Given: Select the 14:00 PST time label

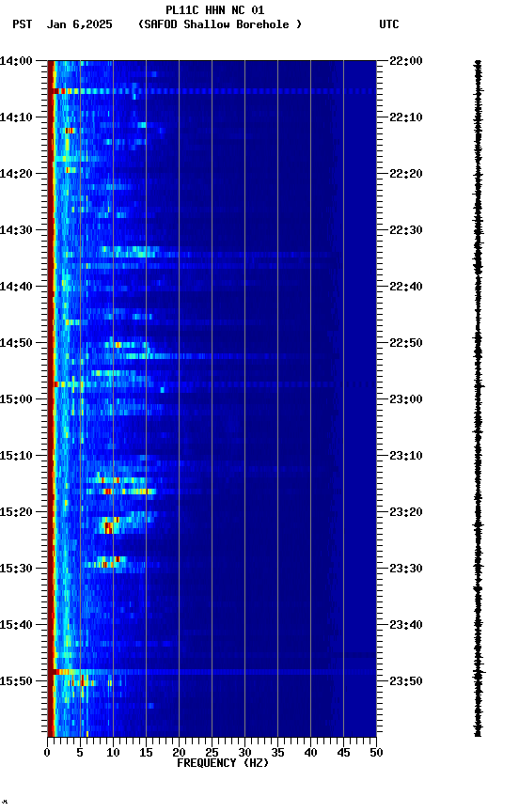Looking at the screenshot, I should (16, 61).
